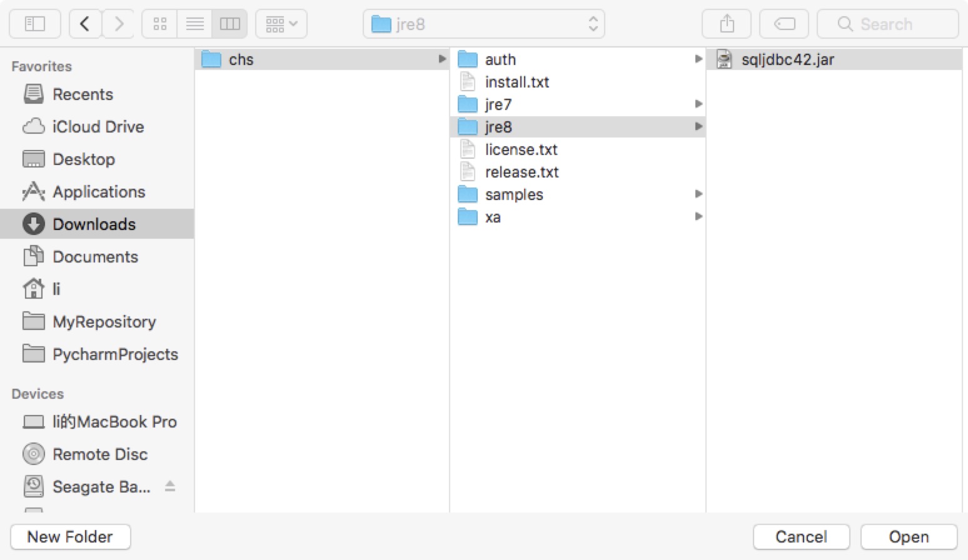Switch to column view
The width and height of the screenshot is (968, 560).
[x=229, y=24]
